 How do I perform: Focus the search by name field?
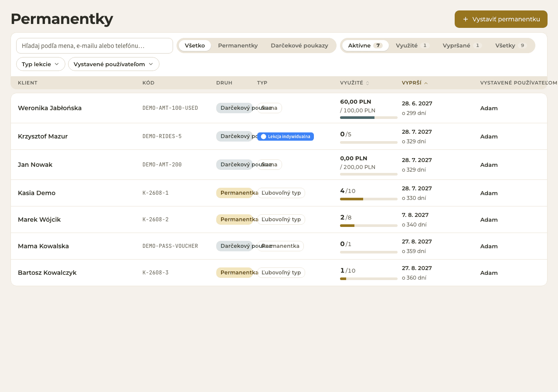click(x=95, y=46)
